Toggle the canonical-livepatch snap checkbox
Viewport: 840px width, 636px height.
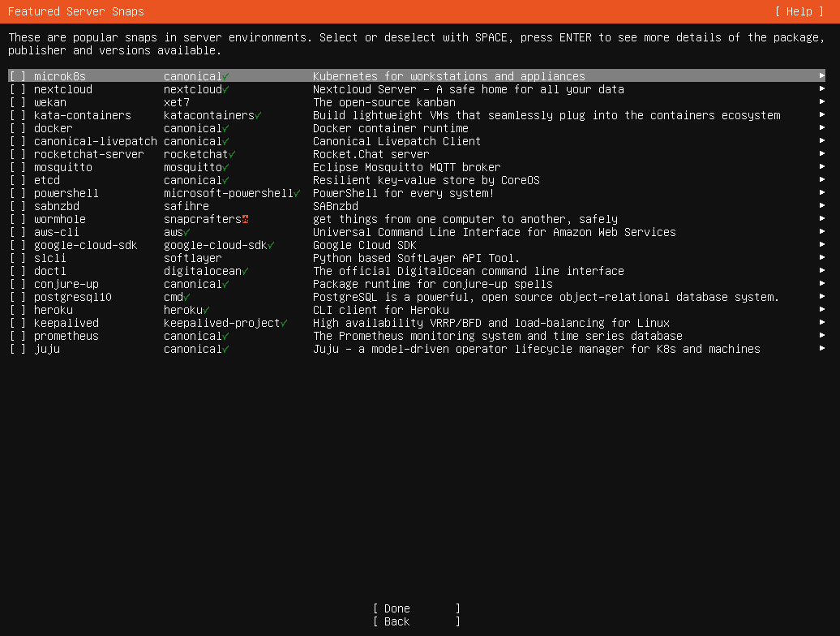18,141
